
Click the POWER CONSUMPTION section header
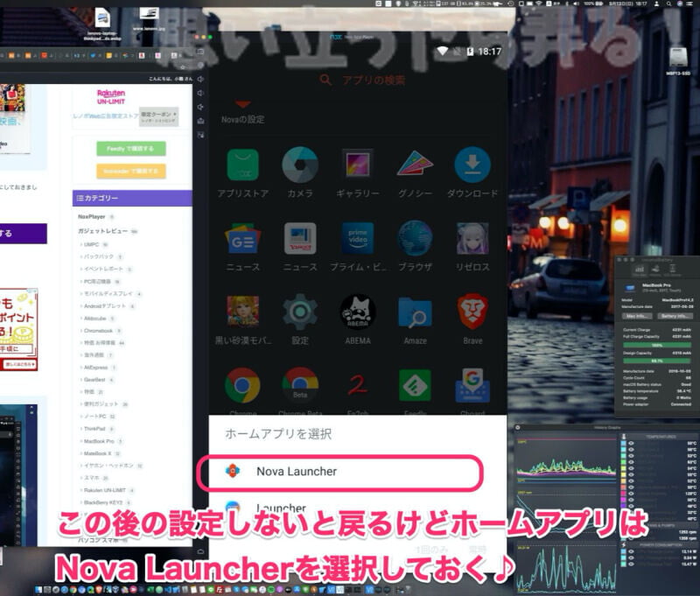pyautogui.click(x=661, y=545)
